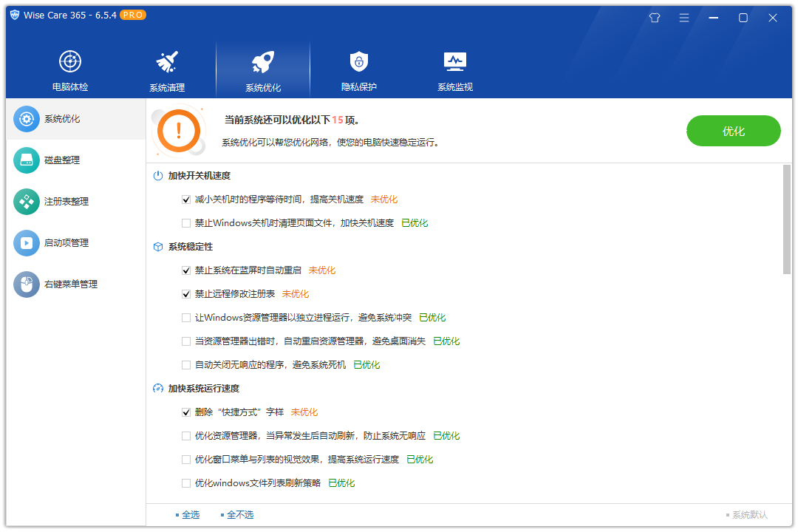The height and width of the screenshot is (532, 798).
Task: Click the number 15 in header message
Action: (x=338, y=120)
